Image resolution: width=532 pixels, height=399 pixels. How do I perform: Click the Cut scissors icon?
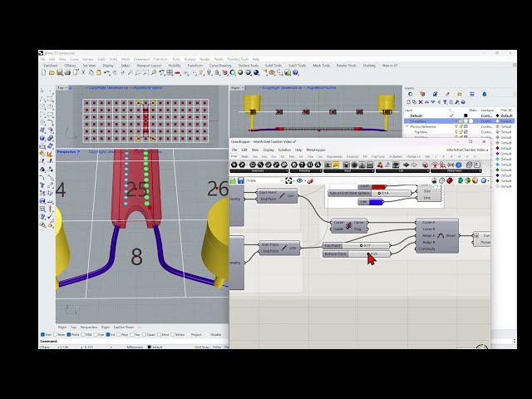[x=83, y=72]
